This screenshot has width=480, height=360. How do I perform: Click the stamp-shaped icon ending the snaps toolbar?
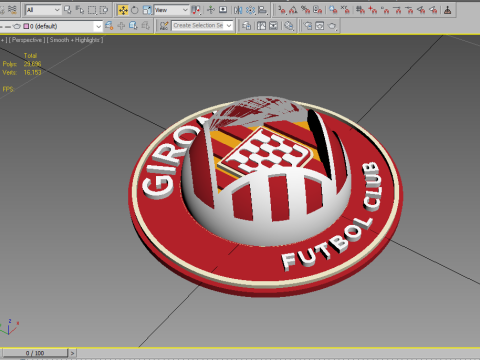click(x=448, y=10)
